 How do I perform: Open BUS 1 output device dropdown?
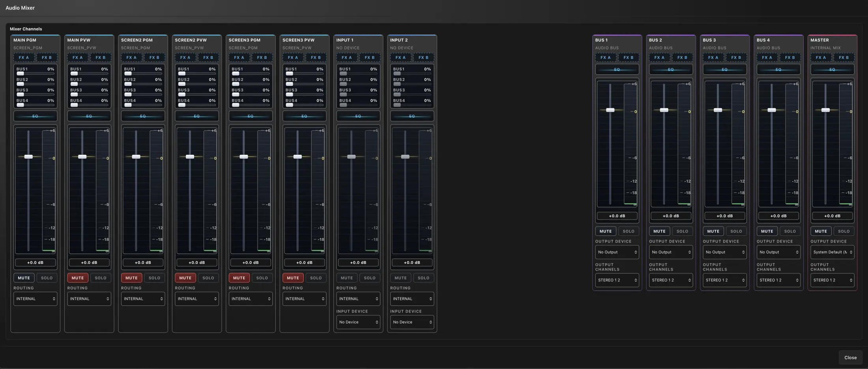[x=617, y=252]
